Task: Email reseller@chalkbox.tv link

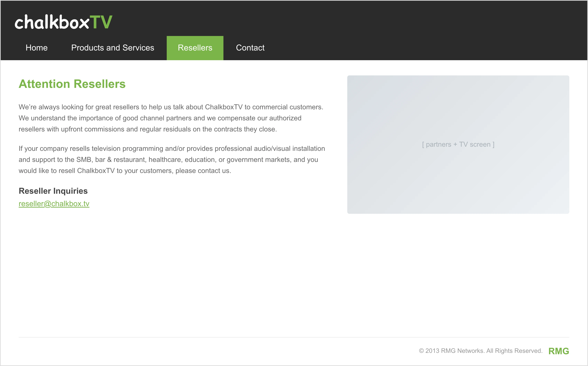Action: point(54,204)
